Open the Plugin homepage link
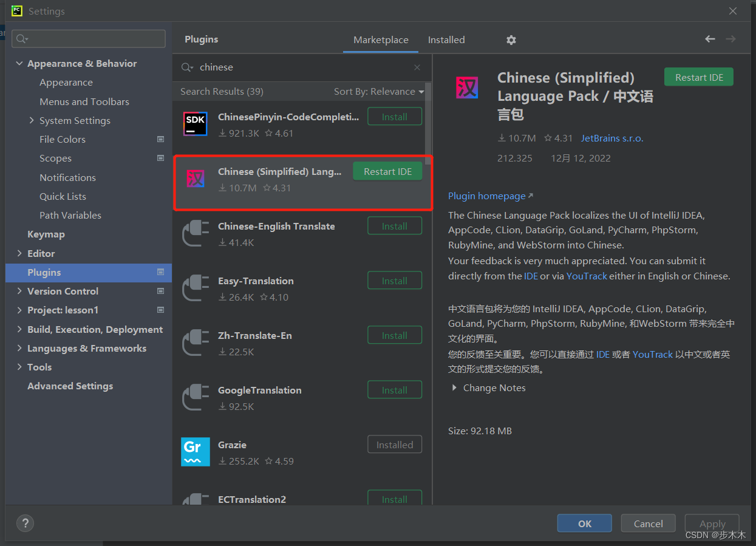Image resolution: width=756 pixels, height=546 pixels. pos(490,196)
